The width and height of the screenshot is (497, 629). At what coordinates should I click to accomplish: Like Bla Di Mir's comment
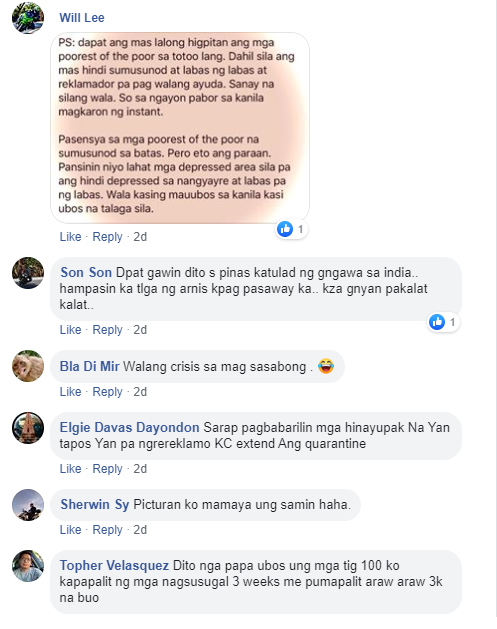70,392
